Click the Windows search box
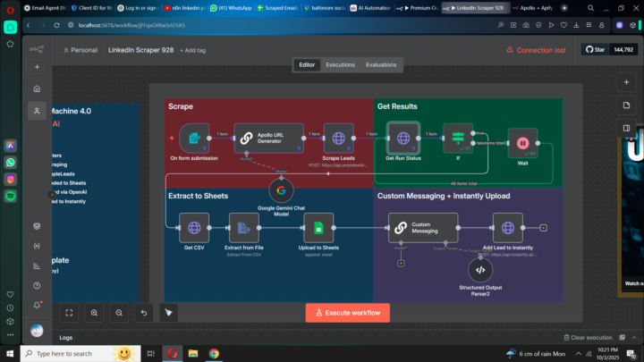 click(x=80, y=353)
